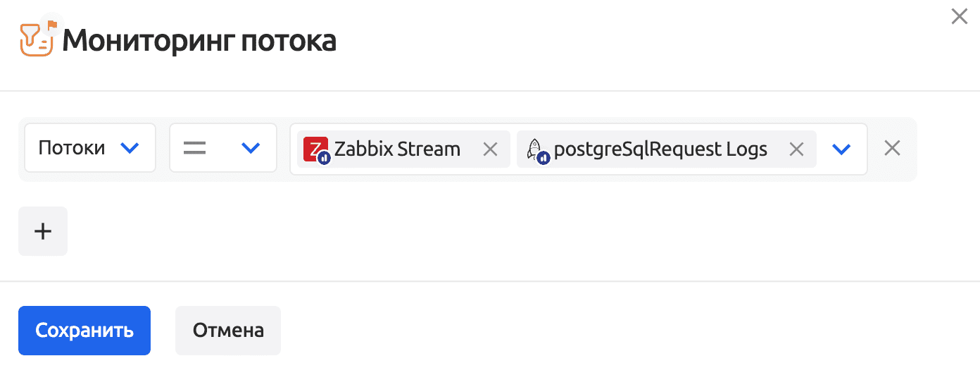The image size is (980, 375).
Task: Select the Zabbix Stream tag label
Action: [x=397, y=149]
